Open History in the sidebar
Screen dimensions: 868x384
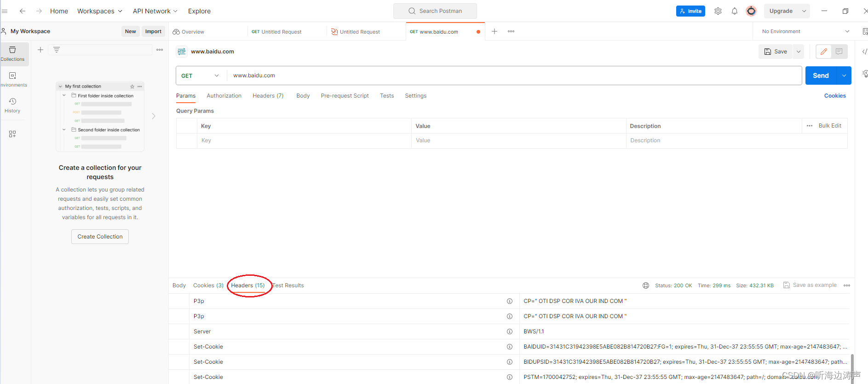12,105
